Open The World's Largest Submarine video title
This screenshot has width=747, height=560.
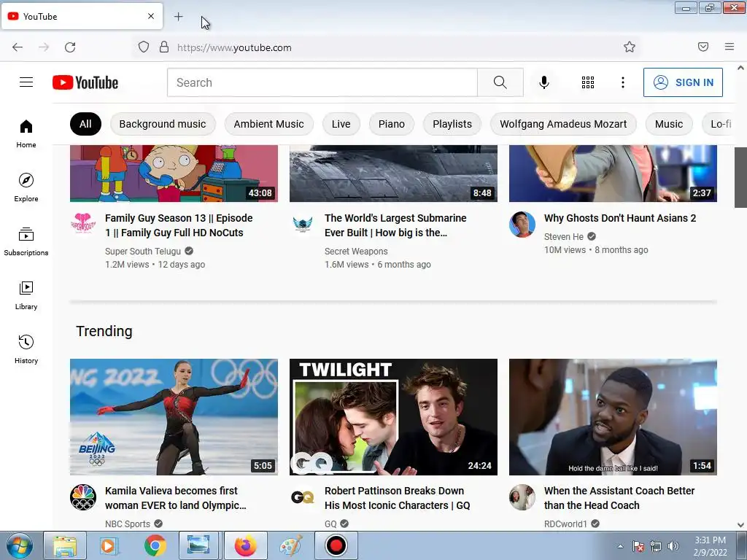click(x=395, y=225)
